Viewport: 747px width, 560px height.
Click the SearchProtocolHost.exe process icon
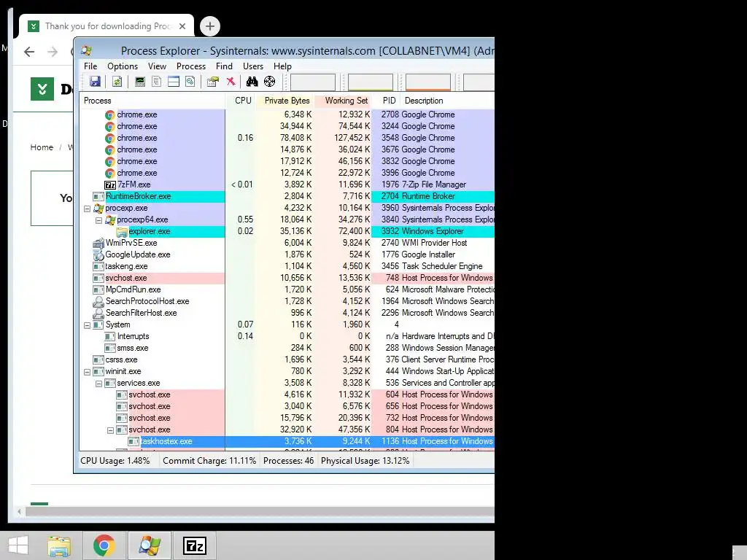pyautogui.click(x=98, y=301)
